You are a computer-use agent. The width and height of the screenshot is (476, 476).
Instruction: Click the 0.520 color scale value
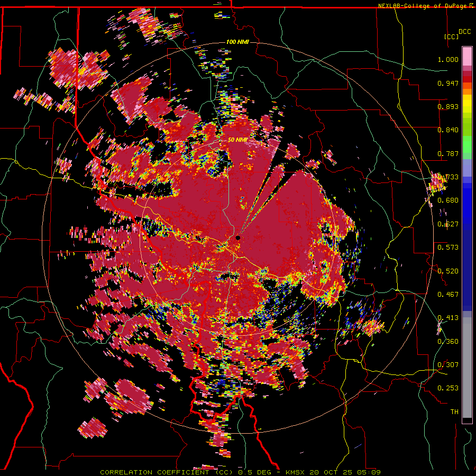point(448,271)
